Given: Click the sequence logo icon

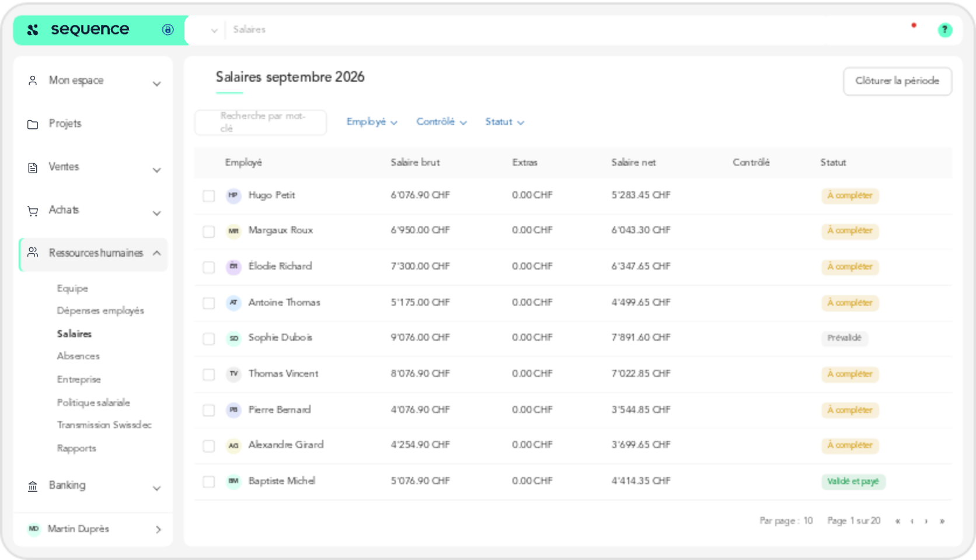Looking at the screenshot, I should coord(33,30).
